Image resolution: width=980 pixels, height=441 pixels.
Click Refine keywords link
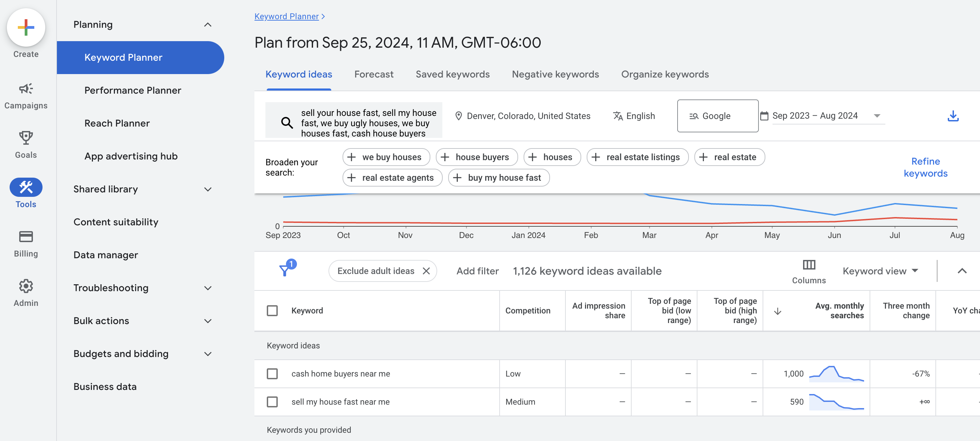tap(925, 167)
